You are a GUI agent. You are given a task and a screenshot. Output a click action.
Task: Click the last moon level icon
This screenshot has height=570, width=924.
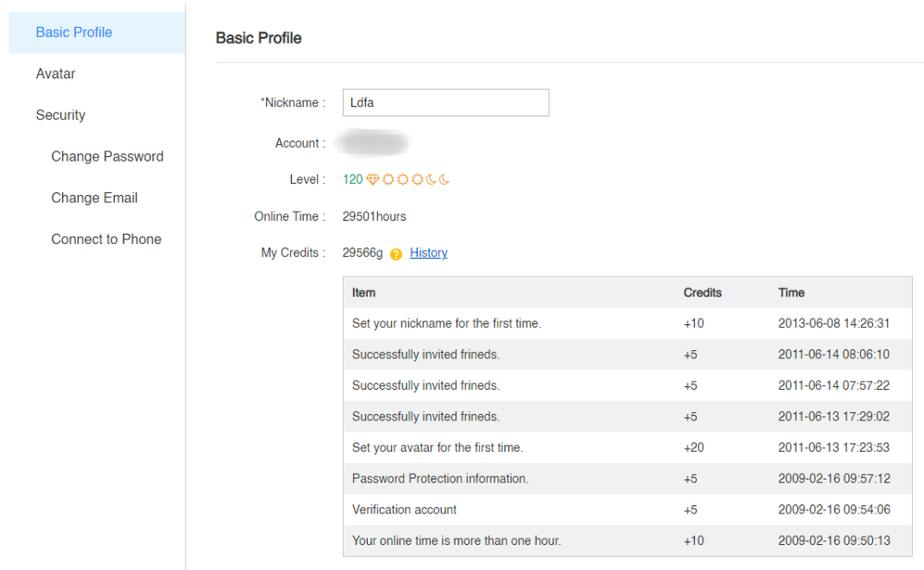[x=444, y=179]
